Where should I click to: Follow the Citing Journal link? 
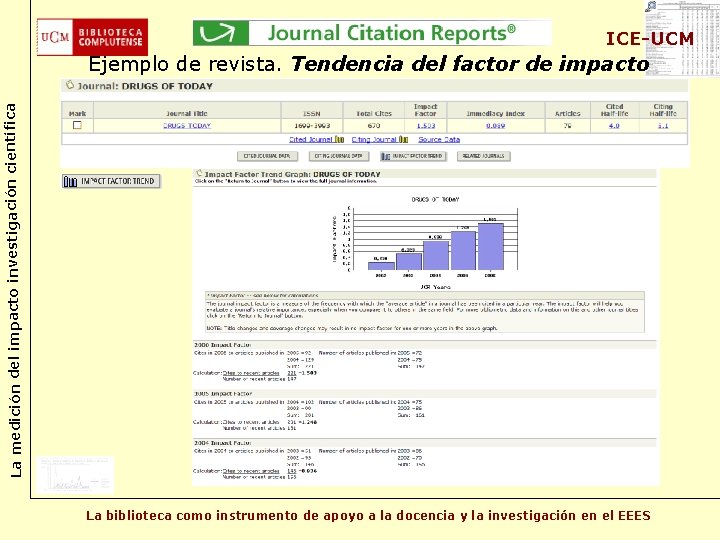(x=374, y=139)
